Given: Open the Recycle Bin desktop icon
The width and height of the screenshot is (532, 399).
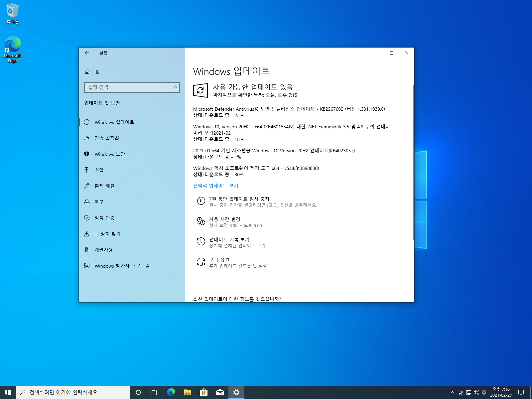Looking at the screenshot, I should point(13,14).
